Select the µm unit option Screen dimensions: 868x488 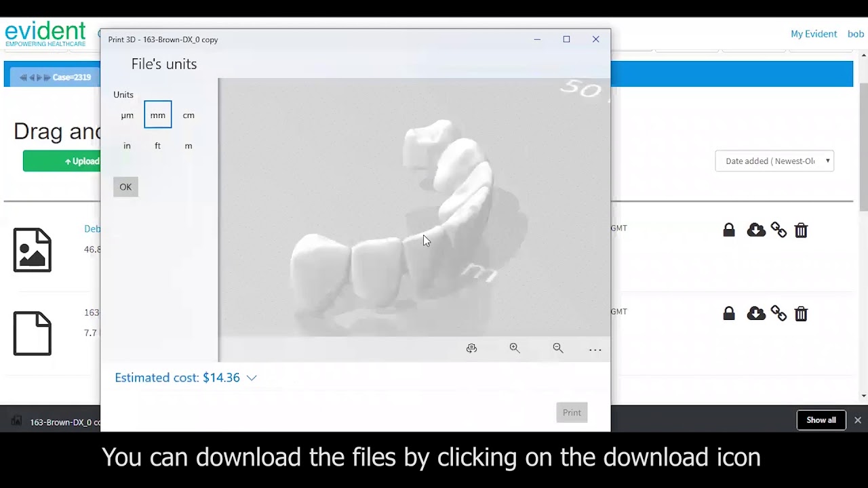(127, 115)
